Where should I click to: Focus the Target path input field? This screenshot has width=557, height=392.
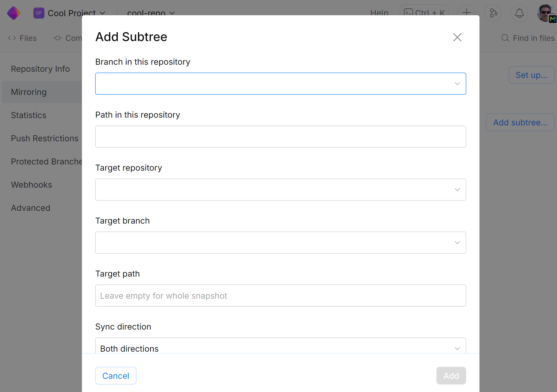(x=280, y=296)
